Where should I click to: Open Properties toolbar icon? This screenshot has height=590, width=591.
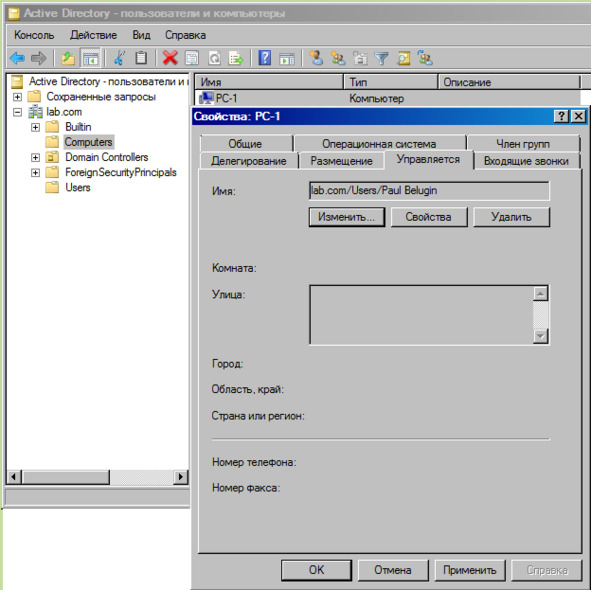pyautogui.click(x=192, y=58)
